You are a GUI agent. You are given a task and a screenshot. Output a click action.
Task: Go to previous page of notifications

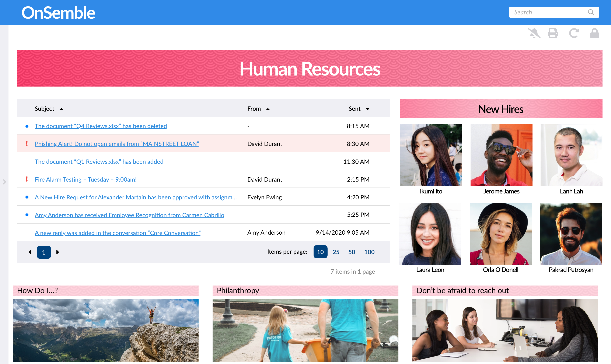30,252
